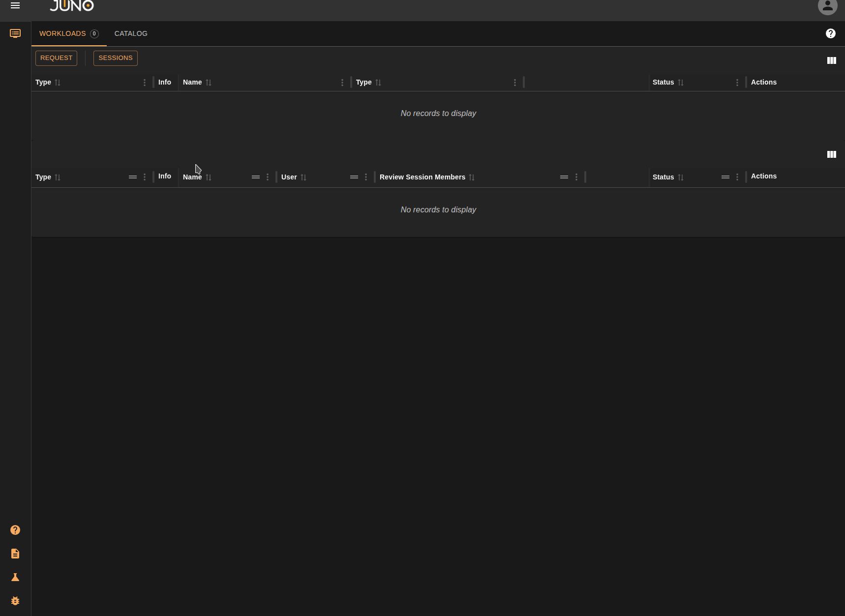Click the sidebar question mark help icon

(15, 530)
